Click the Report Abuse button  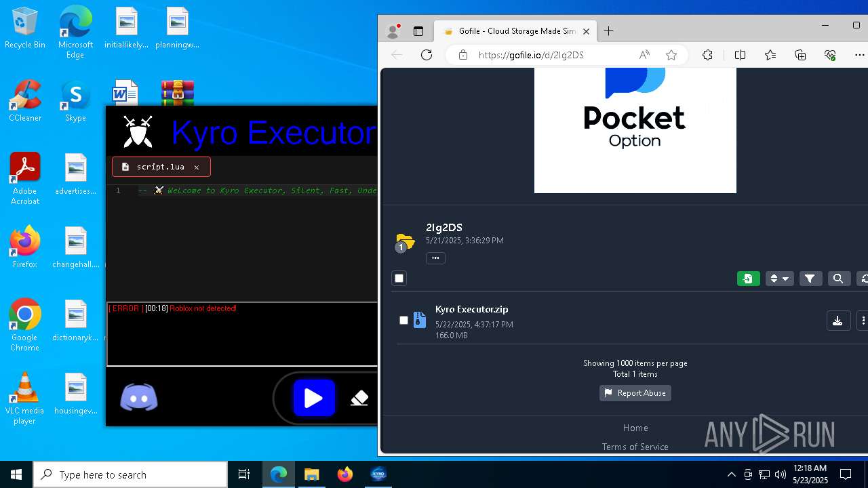point(635,393)
